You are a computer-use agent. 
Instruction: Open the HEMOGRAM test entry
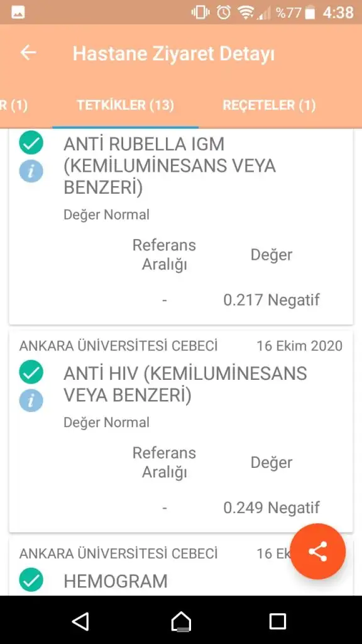pyautogui.click(x=116, y=580)
